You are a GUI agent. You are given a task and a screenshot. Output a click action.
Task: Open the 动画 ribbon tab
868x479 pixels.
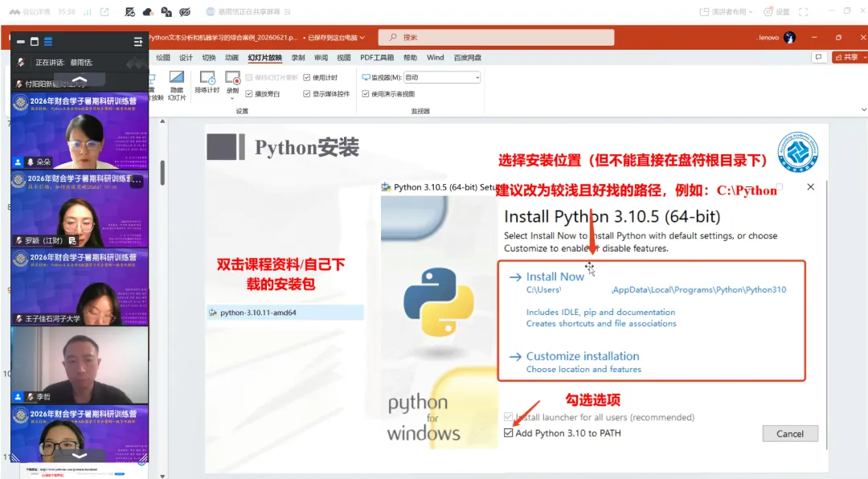231,58
